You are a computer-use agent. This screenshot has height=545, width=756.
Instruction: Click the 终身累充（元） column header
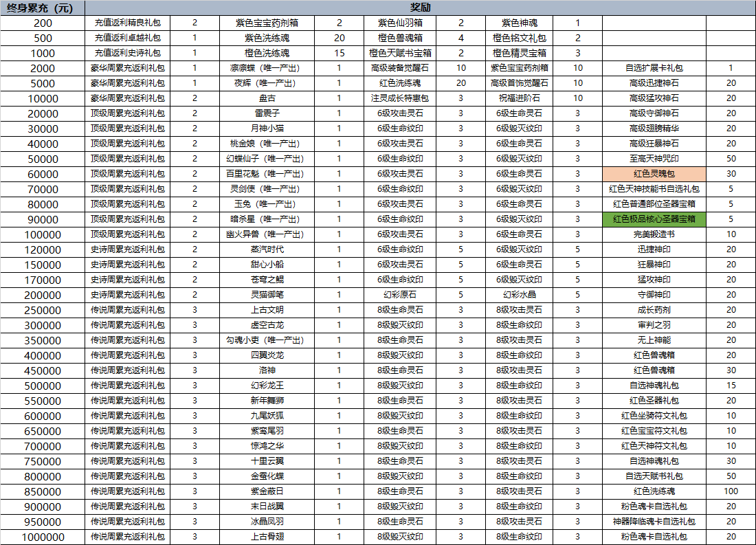[x=43, y=8]
